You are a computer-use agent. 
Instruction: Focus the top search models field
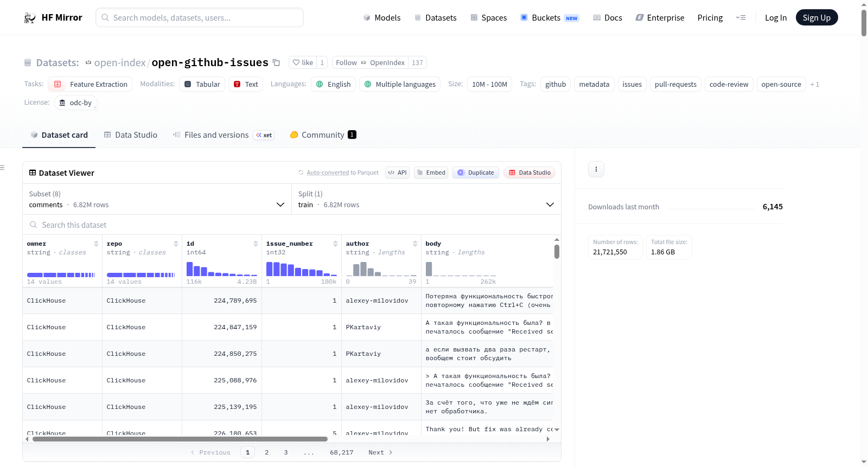tap(200, 17)
